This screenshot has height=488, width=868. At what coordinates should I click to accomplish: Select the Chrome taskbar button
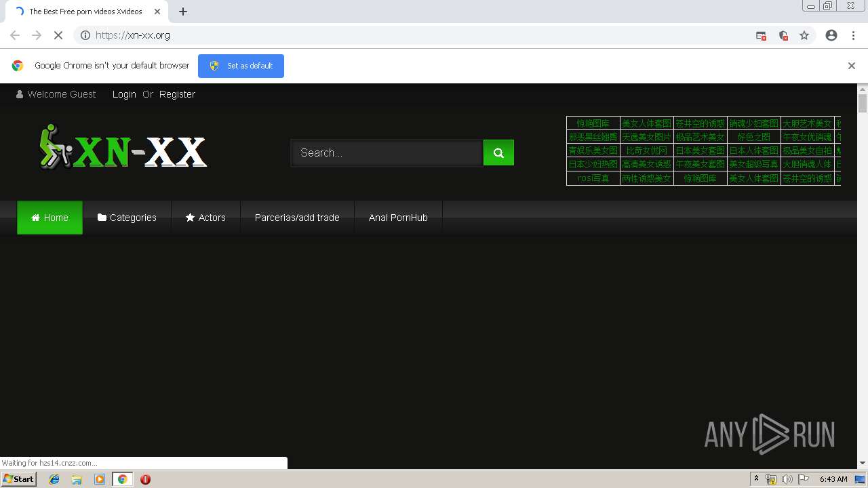(x=122, y=479)
